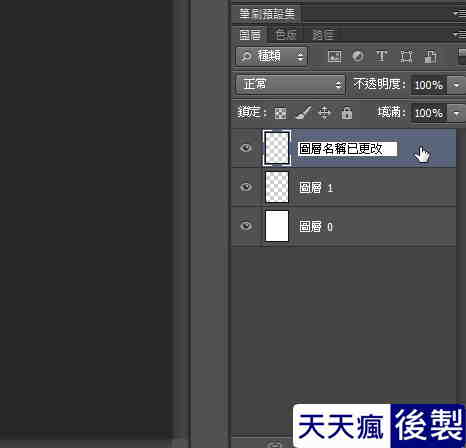Screen dimensions: 466x448
Task: Open the 填滿 fill slider arrow
Action: 456,113
